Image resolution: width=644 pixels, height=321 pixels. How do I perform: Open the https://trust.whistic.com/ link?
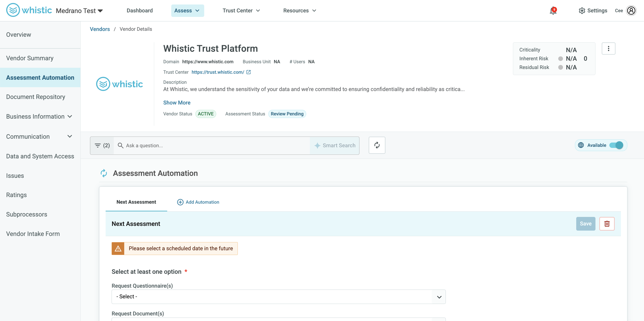218,72
